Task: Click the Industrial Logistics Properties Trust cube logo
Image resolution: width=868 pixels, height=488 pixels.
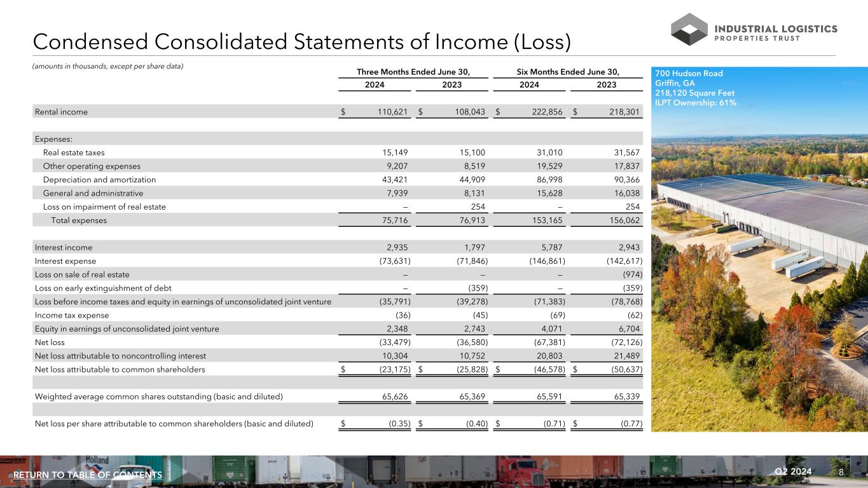Action: (x=689, y=29)
